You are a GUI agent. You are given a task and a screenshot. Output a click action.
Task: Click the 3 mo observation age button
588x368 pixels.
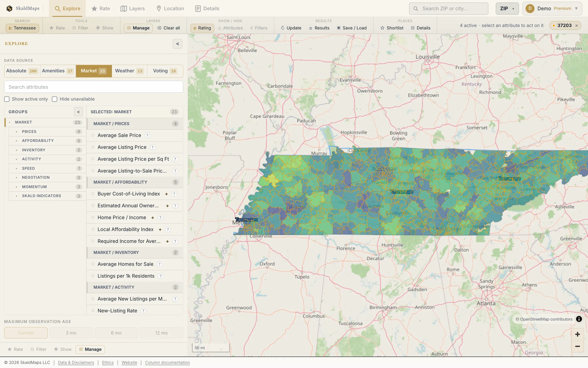(71, 333)
